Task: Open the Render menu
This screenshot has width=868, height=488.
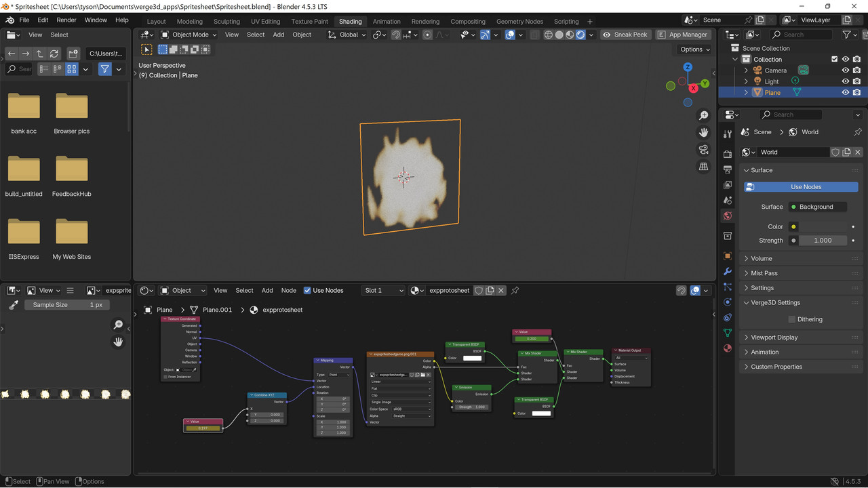Action: (66, 20)
